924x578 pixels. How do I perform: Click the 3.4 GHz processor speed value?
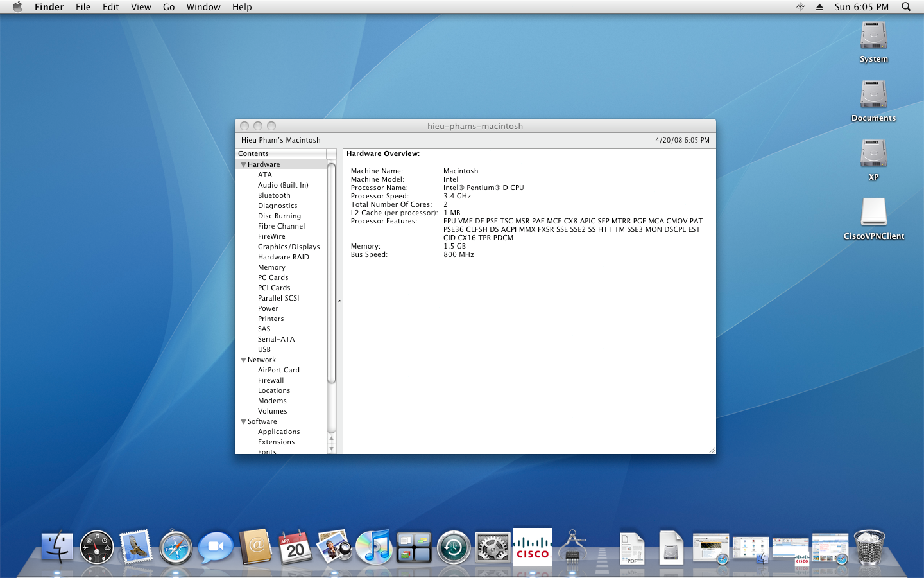coord(458,196)
